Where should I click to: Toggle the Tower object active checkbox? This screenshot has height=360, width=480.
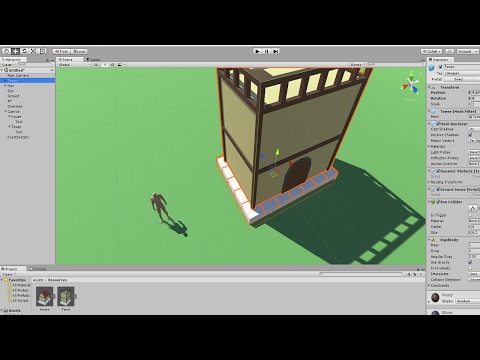point(440,67)
